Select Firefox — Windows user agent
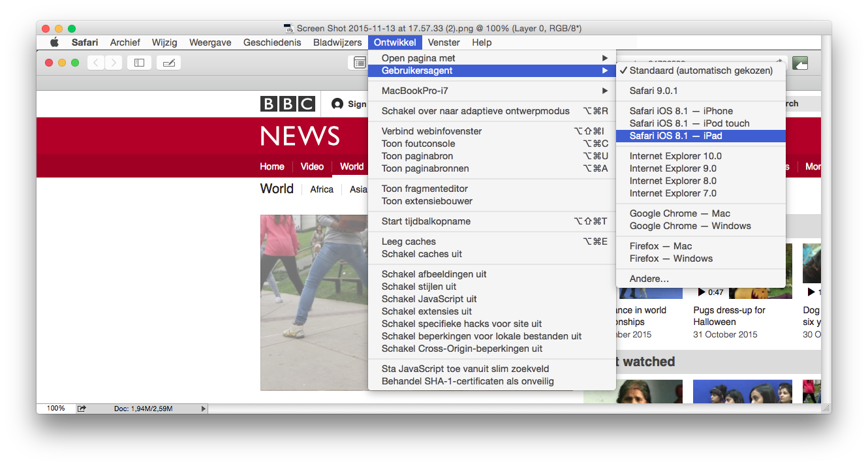 [x=701, y=258]
